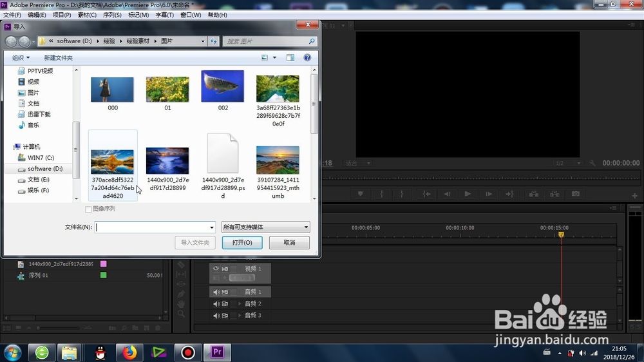Viewport: 644px width, 362px height.
Task: Click the help question mark icon in the import dialog
Action: tap(307, 57)
